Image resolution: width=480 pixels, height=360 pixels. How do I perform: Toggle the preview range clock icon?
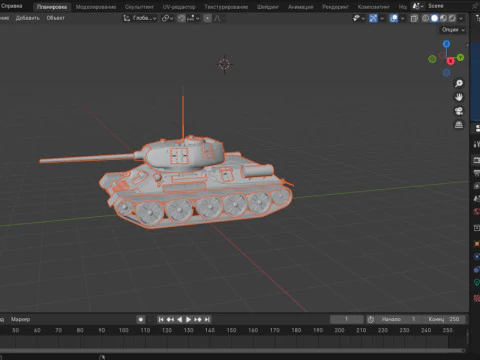tap(371, 319)
